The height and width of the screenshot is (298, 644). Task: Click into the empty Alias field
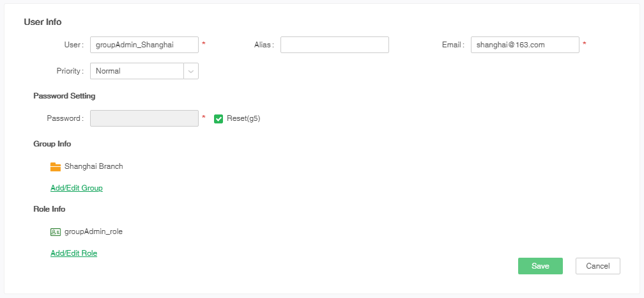tap(335, 45)
